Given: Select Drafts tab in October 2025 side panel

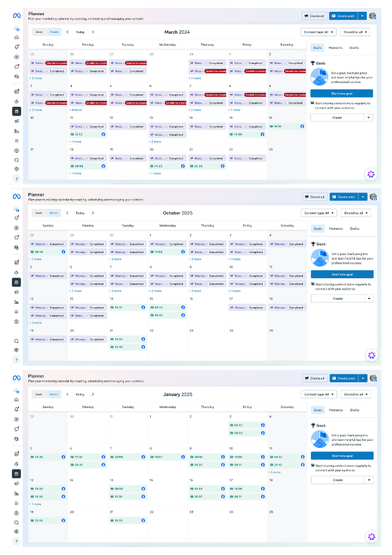Looking at the screenshot, I should coord(355,229).
